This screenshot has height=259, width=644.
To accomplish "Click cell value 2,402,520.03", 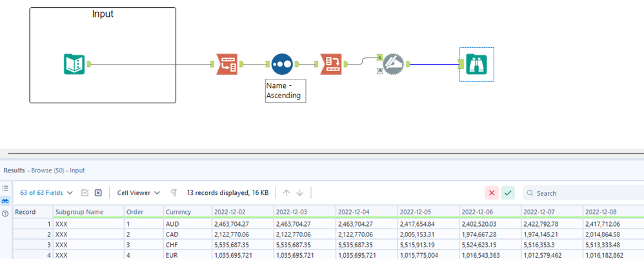I will (x=490, y=224).
